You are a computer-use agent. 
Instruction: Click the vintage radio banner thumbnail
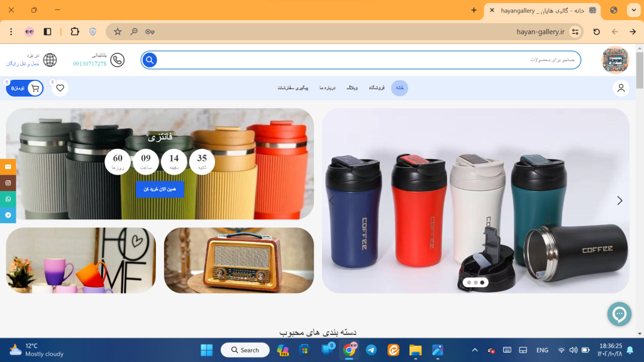239,260
